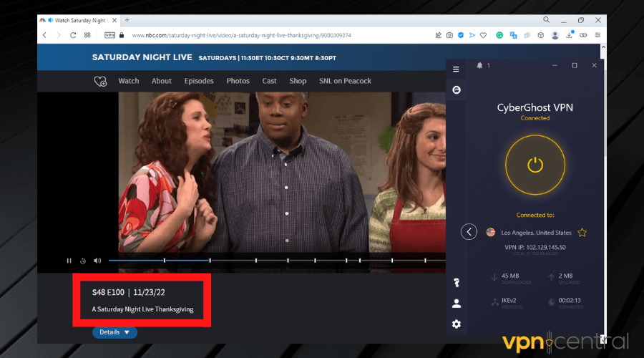Favorite the Los Angeles server star
The height and width of the screenshot is (358, 644).
coord(582,233)
